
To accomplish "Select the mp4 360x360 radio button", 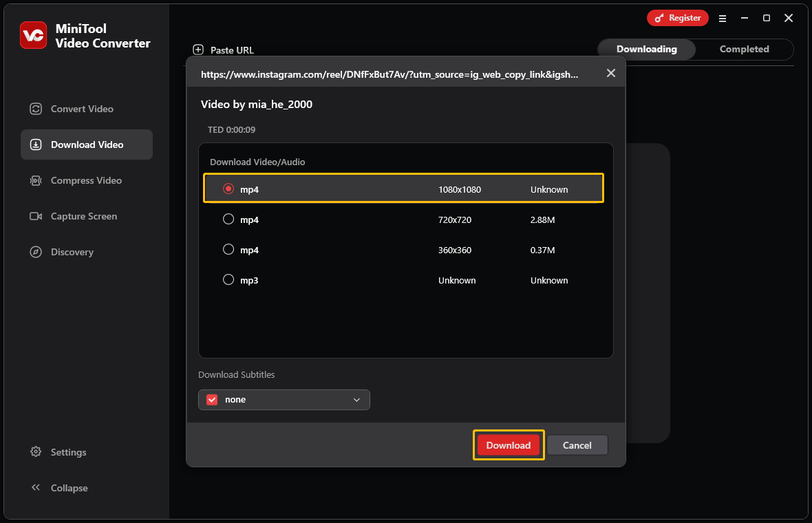I will (228, 249).
